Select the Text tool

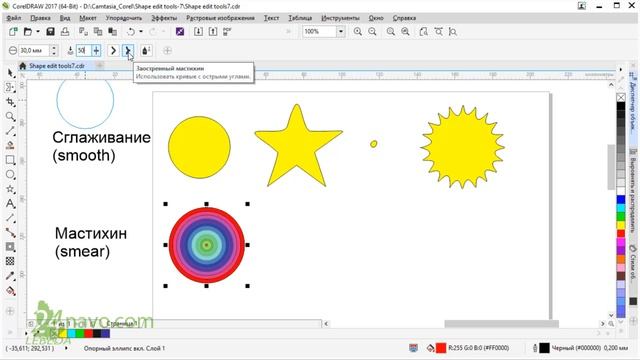pos(11,204)
